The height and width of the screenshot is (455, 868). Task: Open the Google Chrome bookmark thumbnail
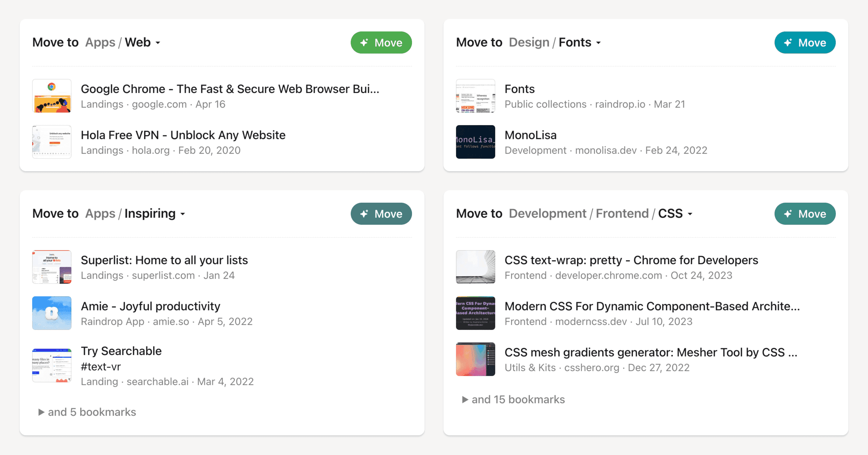coord(52,96)
